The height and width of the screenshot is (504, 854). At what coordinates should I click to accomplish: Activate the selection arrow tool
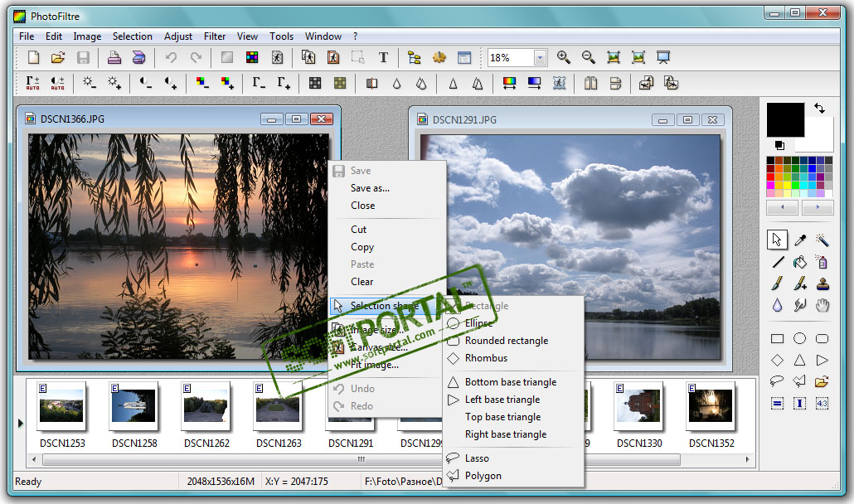point(777,240)
